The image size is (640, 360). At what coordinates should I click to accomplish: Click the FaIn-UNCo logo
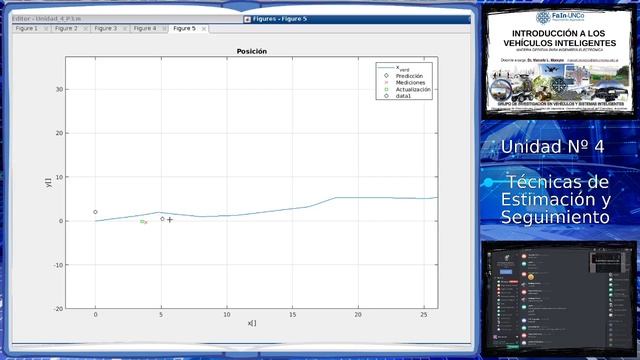point(560,18)
